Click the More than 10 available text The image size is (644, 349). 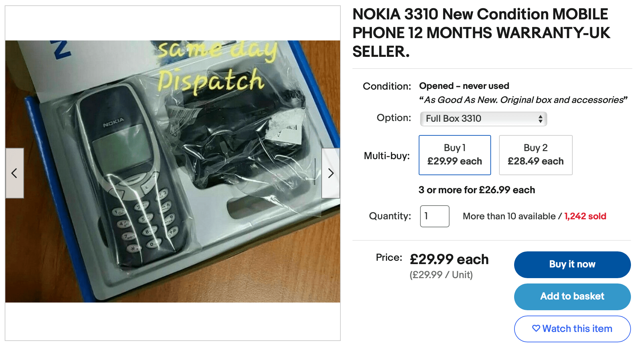pyautogui.click(x=509, y=216)
